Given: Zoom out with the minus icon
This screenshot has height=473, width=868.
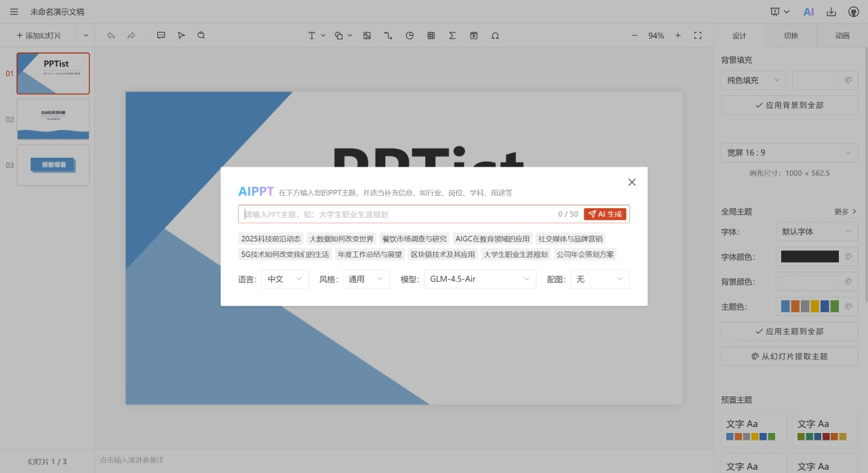Looking at the screenshot, I should click(x=635, y=35).
